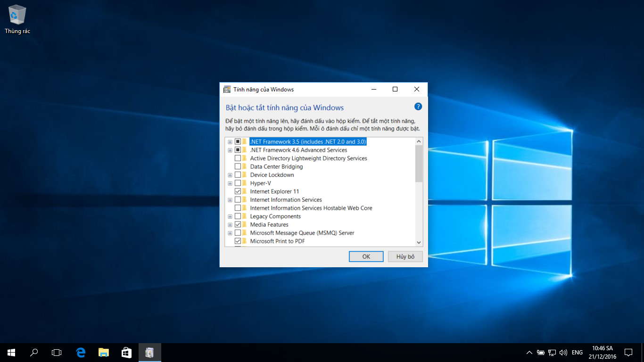Expand the Media Features node

230,225
